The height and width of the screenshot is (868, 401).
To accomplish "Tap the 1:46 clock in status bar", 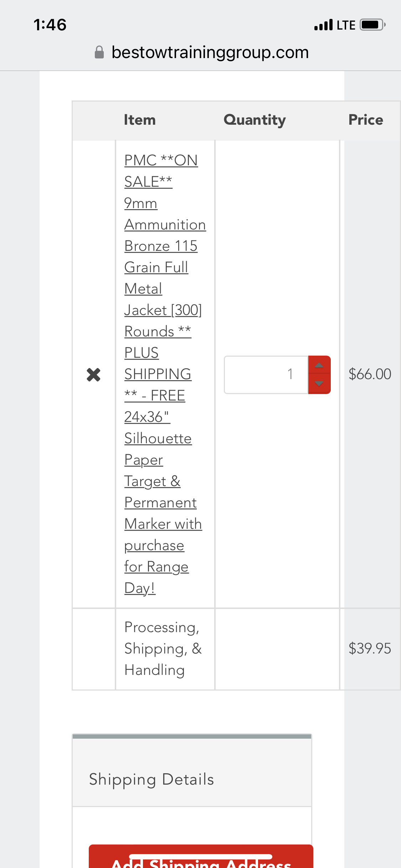I will coord(50,25).
